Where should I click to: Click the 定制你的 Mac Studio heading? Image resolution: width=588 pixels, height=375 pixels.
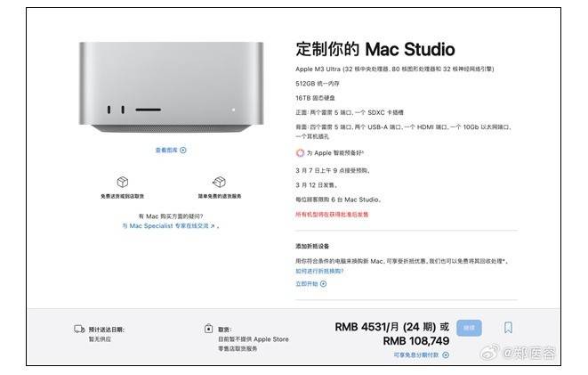375,50
